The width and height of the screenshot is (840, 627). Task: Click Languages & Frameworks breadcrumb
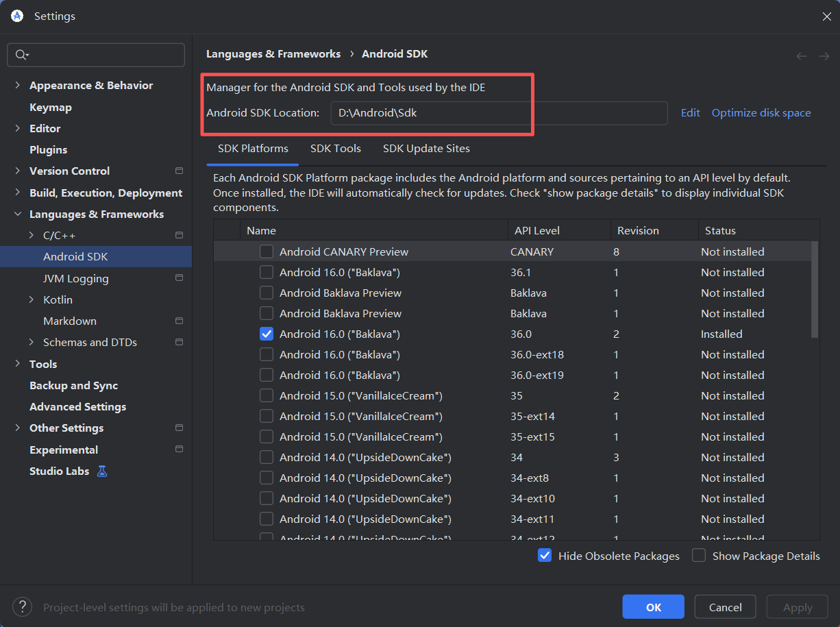tap(273, 53)
